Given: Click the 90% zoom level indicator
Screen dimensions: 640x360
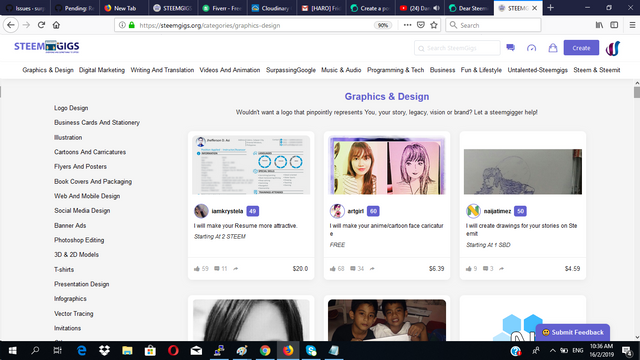Looking at the screenshot, I should [x=382, y=25].
